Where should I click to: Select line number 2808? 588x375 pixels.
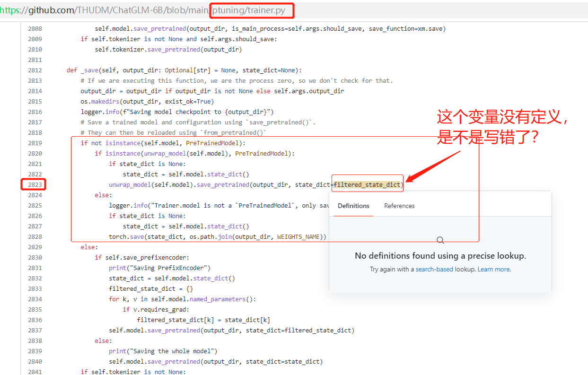35,28
